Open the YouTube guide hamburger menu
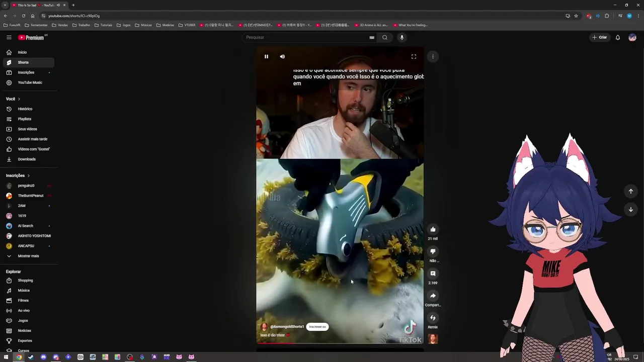The width and height of the screenshot is (644, 362). click(x=9, y=37)
